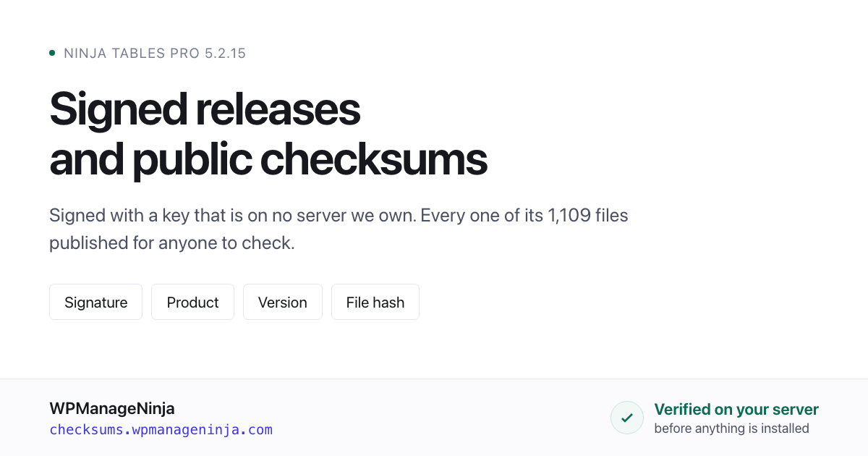The height and width of the screenshot is (456, 868).
Task: Click the description mentioning 1,109 files
Action: pyautogui.click(x=339, y=229)
